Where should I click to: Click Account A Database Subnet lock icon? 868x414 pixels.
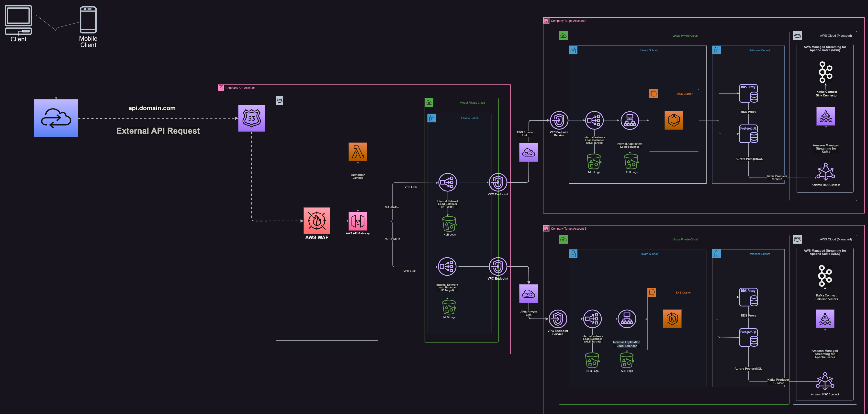click(x=717, y=50)
